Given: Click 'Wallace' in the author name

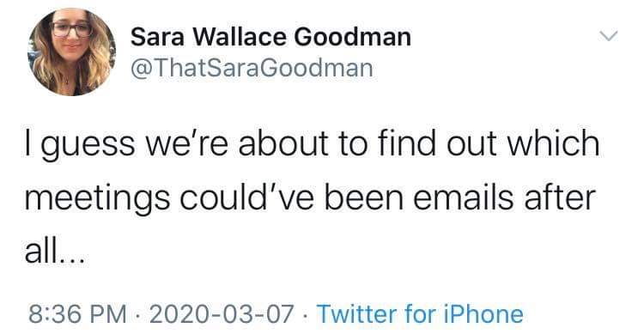Looking at the screenshot, I should [x=240, y=37].
